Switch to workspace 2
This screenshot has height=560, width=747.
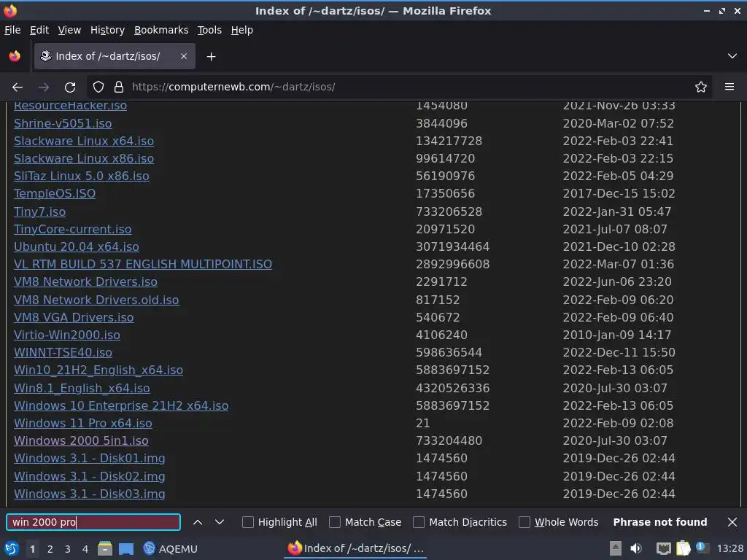pos(50,549)
